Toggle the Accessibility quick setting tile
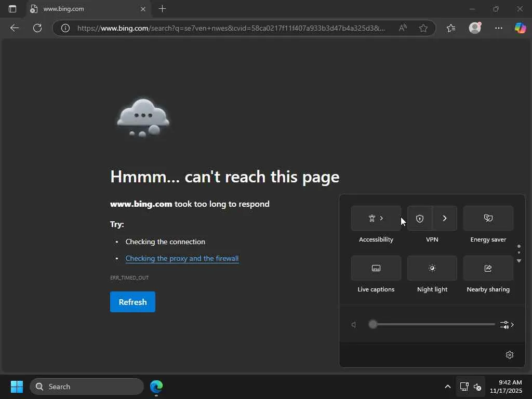This screenshot has height=399, width=532. (376, 218)
